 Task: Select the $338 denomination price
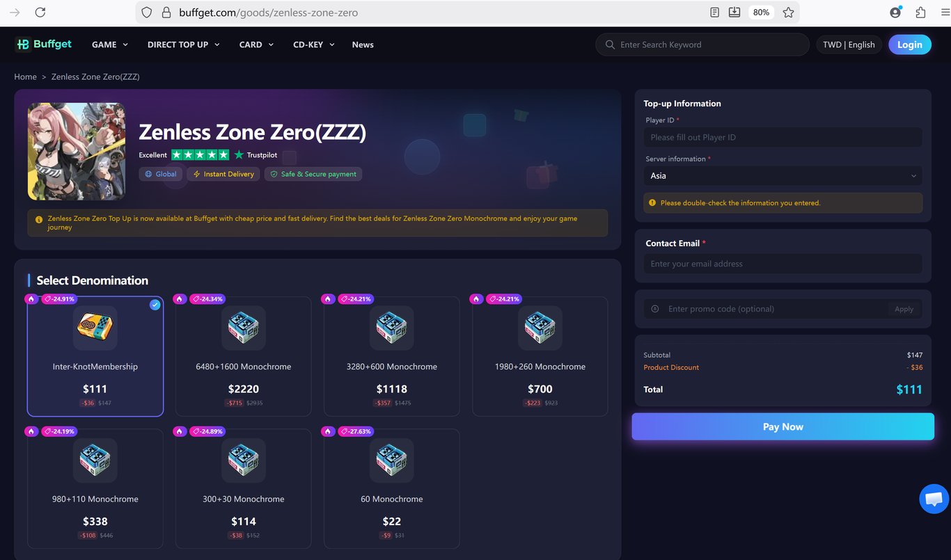(x=95, y=521)
